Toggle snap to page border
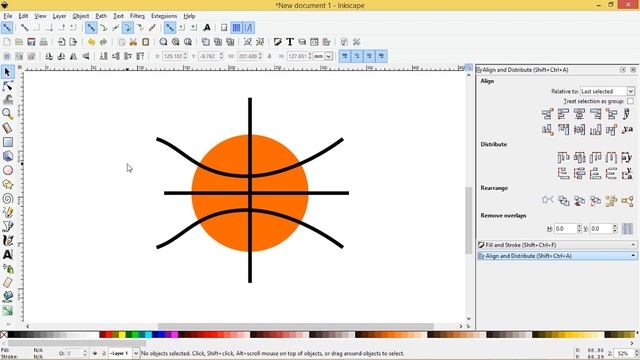 point(224,28)
